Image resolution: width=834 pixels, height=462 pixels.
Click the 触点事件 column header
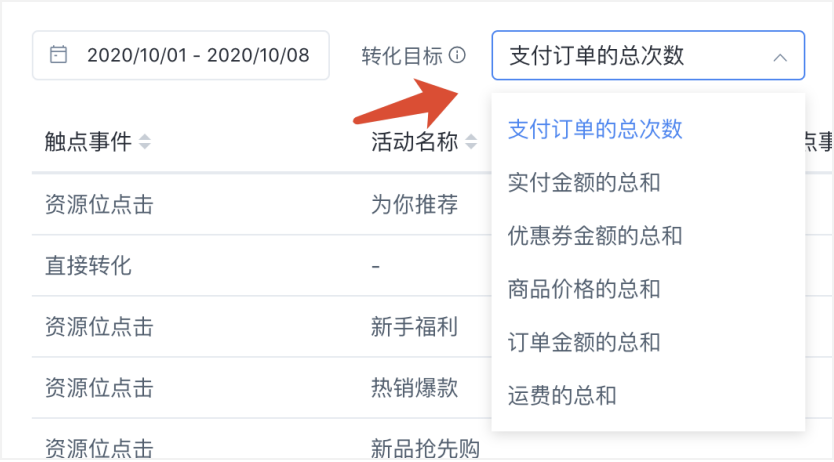pos(88,141)
